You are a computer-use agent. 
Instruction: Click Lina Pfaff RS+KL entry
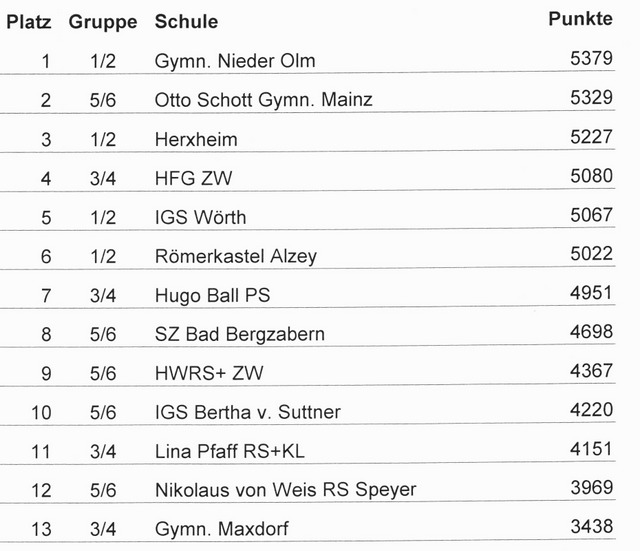(229, 451)
